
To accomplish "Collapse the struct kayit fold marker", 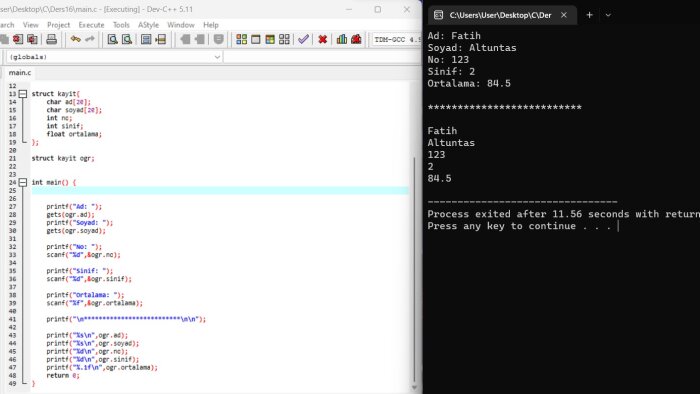I will coord(23,94).
